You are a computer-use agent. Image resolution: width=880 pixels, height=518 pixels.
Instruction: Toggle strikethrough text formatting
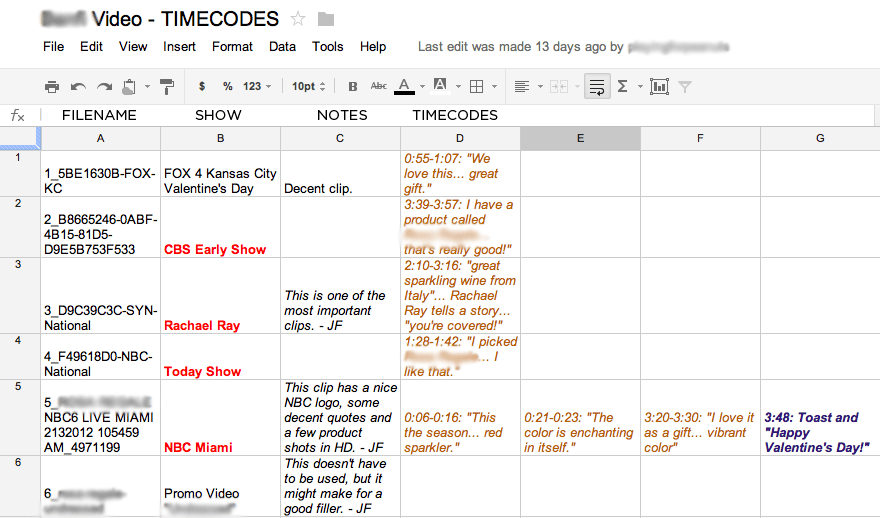point(378,87)
